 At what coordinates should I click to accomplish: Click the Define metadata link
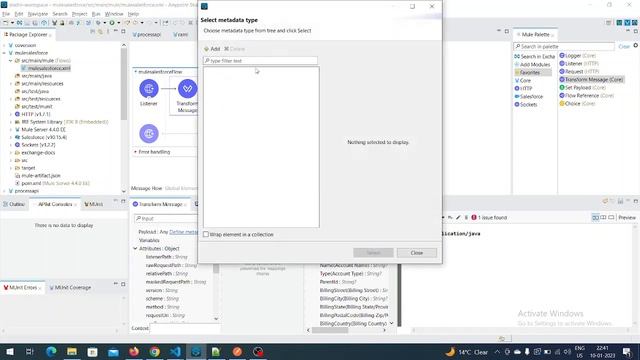click(183, 232)
